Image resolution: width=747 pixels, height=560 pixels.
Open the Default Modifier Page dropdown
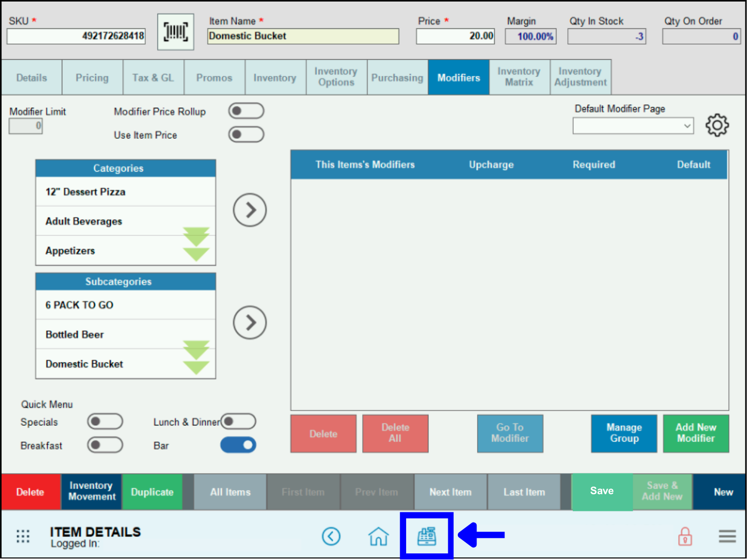[633, 126]
